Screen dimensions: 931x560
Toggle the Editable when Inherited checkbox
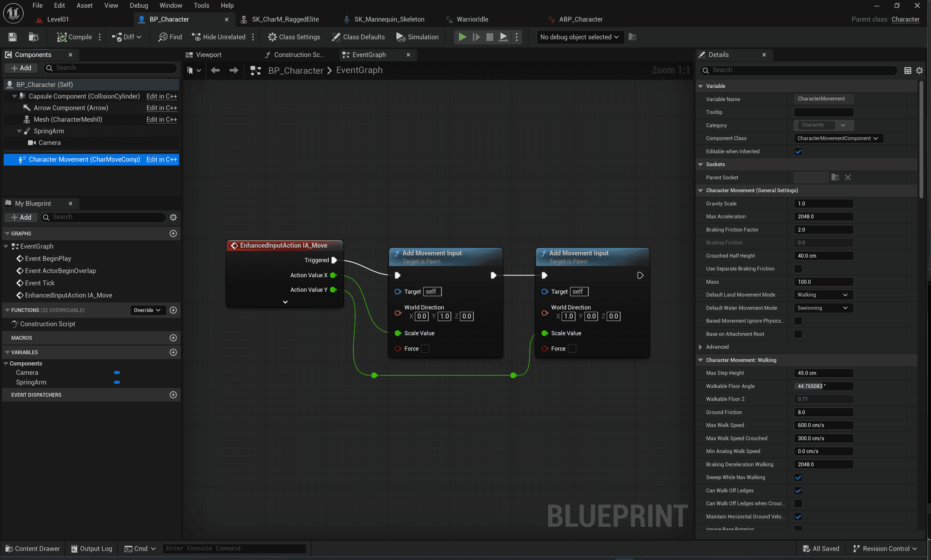click(798, 152)
